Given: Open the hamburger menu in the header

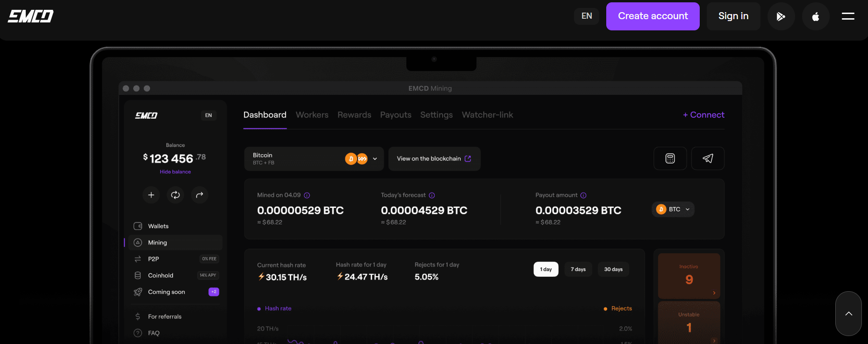Looking at the screenshot, I should (848, 16).
